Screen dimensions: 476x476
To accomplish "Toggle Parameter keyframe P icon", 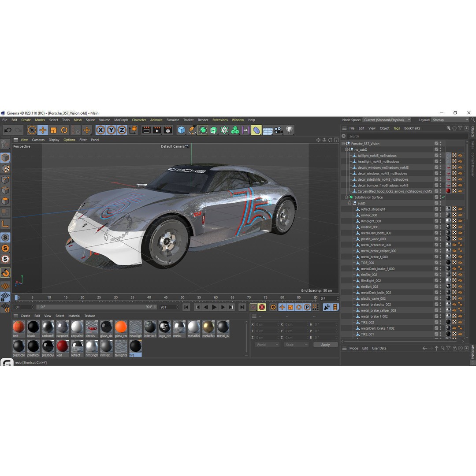I will tap(307, 307).
